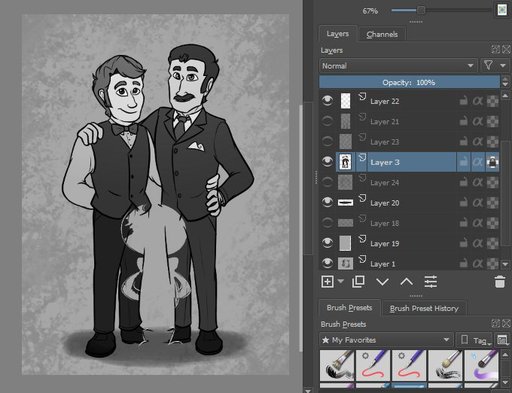This screenshot has height=393, width=512.
Task: Expand the add layer dropdown arrow
Action: pyautogui.click(x=341, y=282)
